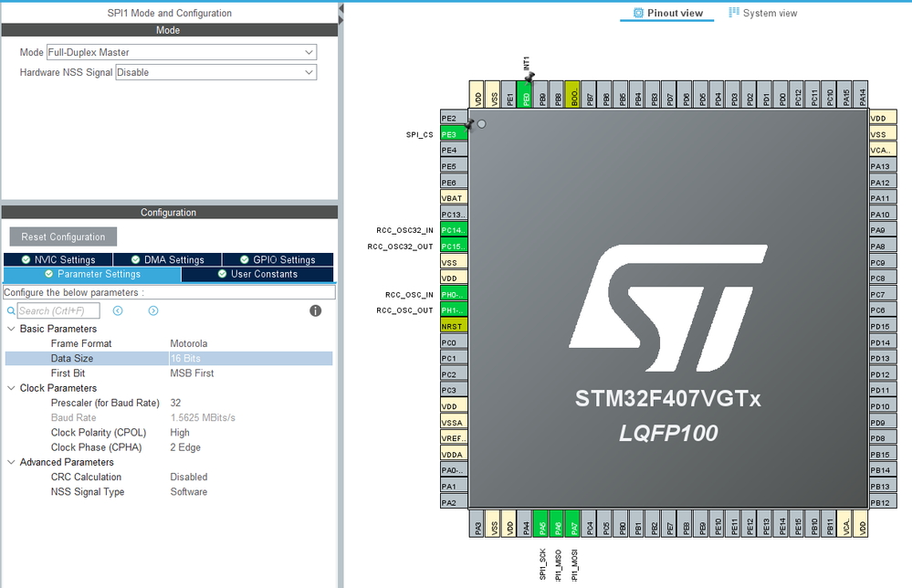Click the VREF pin
Image resolution: width=912 pixels, height=588 pixels.
pos(454,438)
